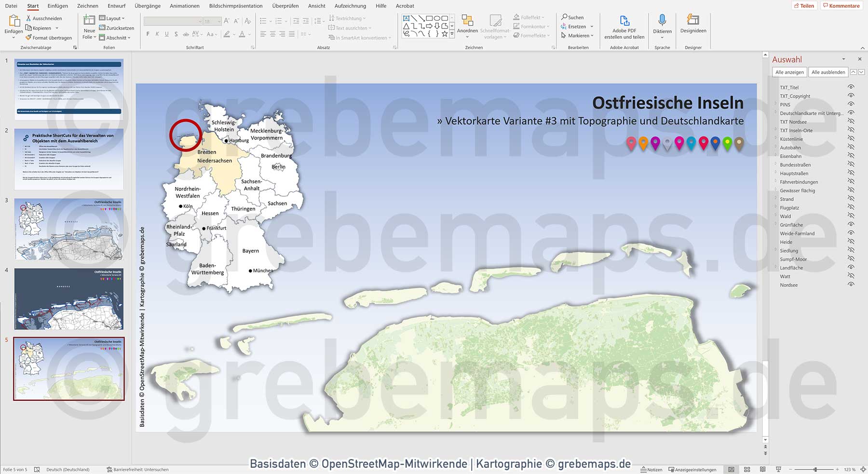
Task: Click Adobe PDF erstellen und teilen
Action: pos(624,27)
